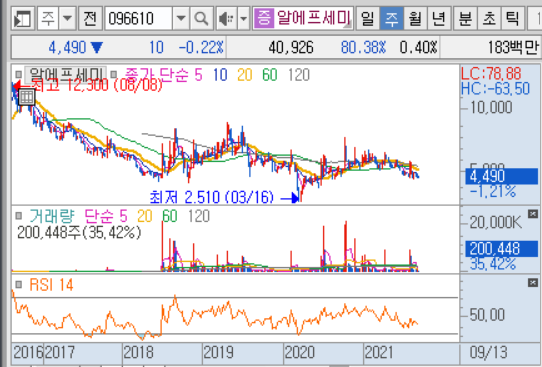The image size is (542, 367).
Task: Switch to tick chart 틱
Action: [x=513, y=18]
